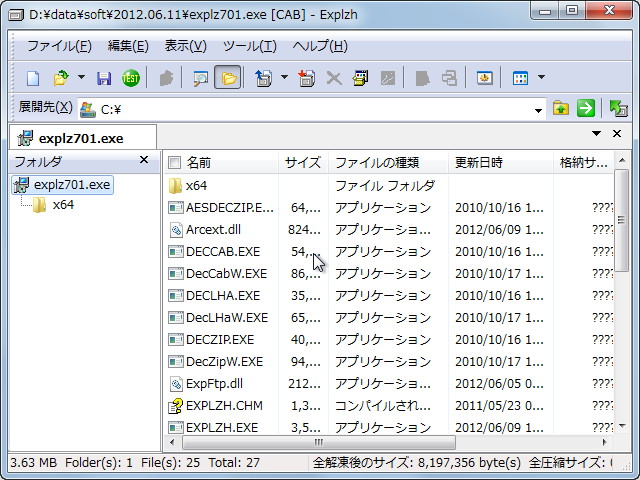Screen dimensions: 640x480
Task: Run the green TEST archive icon
Action: (131, 78)
